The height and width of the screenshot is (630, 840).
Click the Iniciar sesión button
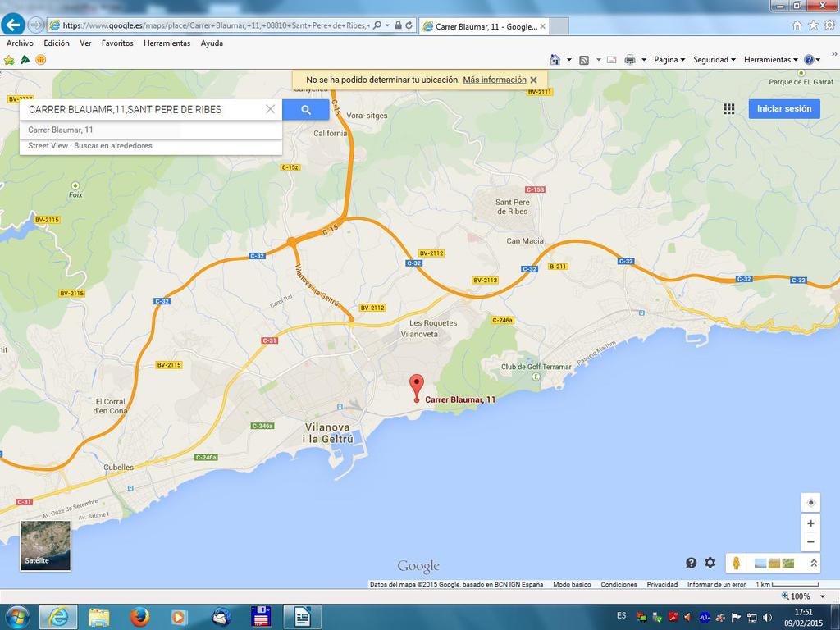(x=783, y=109)
